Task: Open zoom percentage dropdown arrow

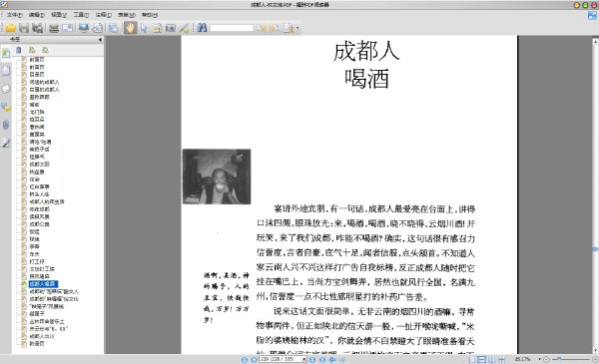Action: (539, 359)
